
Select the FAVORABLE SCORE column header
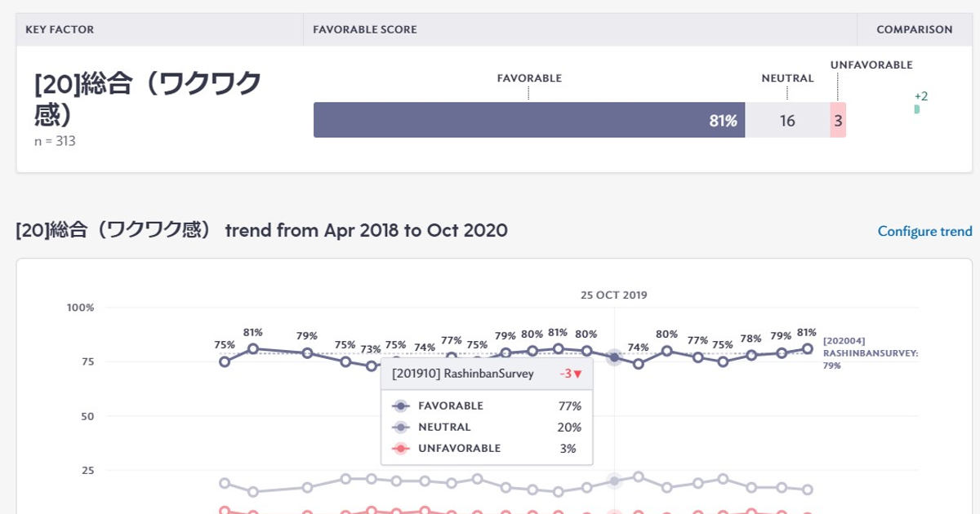point(364,29)
